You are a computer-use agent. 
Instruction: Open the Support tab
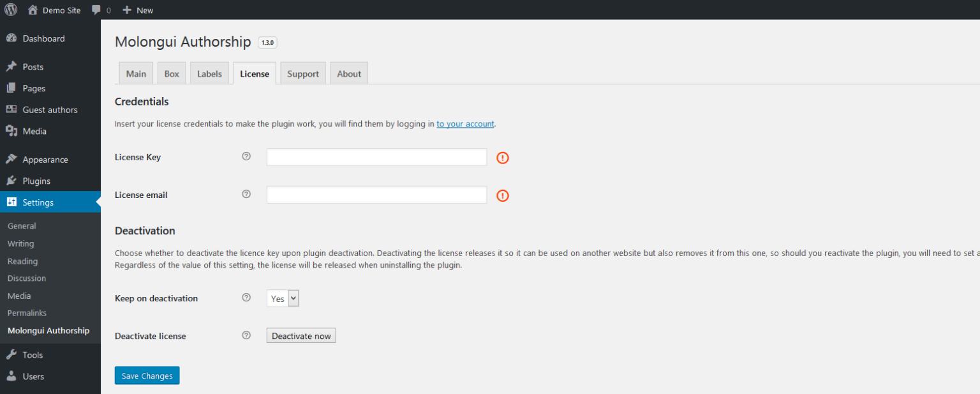pyautogui.click(x=303, y=73)
